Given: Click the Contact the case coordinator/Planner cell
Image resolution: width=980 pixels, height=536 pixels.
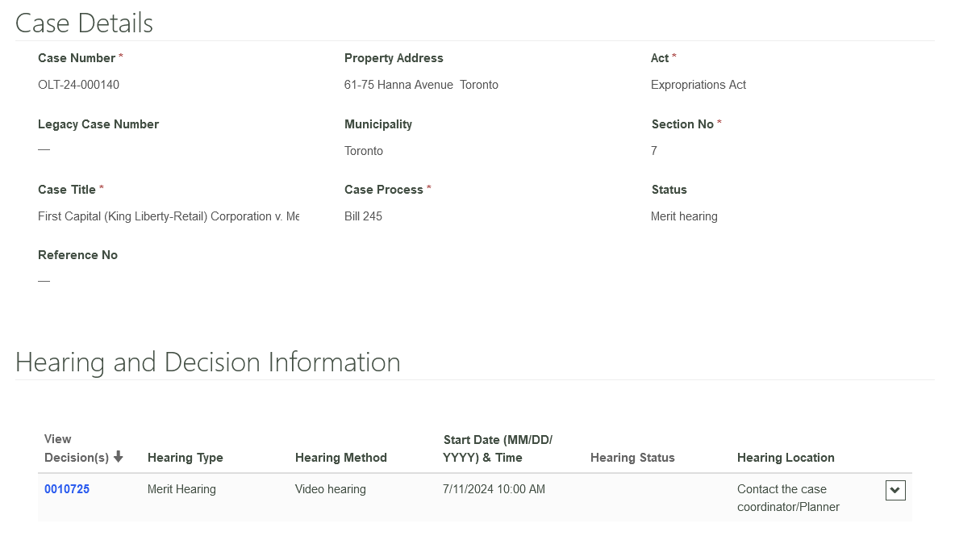Looking at the screenshot, I should pos(788,498).
